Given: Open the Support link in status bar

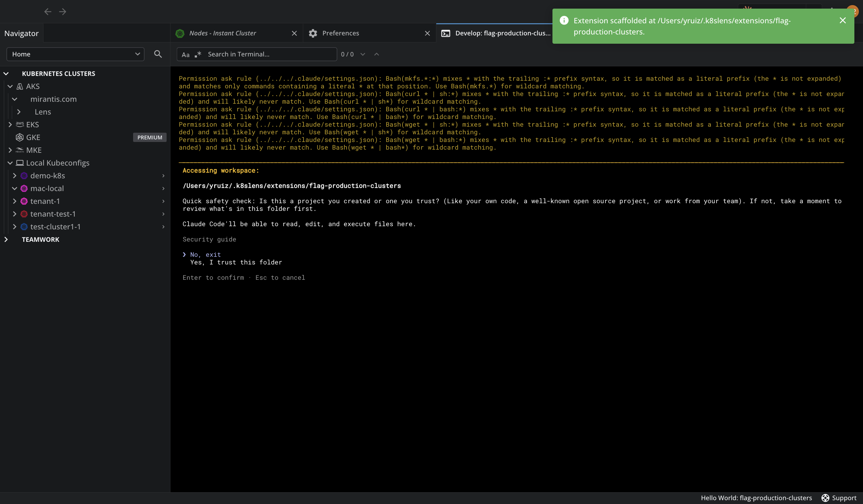Looking at the screenshot, I should (839, 498).
